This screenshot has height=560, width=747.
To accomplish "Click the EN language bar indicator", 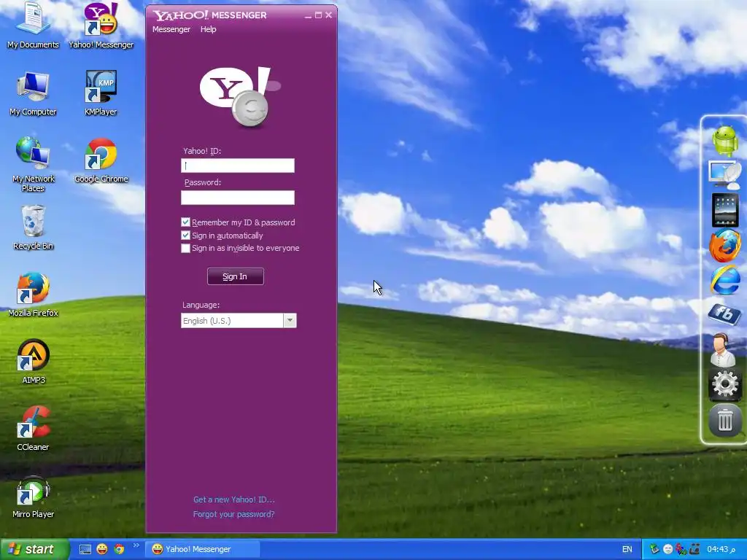I will (x=627, y=550).
